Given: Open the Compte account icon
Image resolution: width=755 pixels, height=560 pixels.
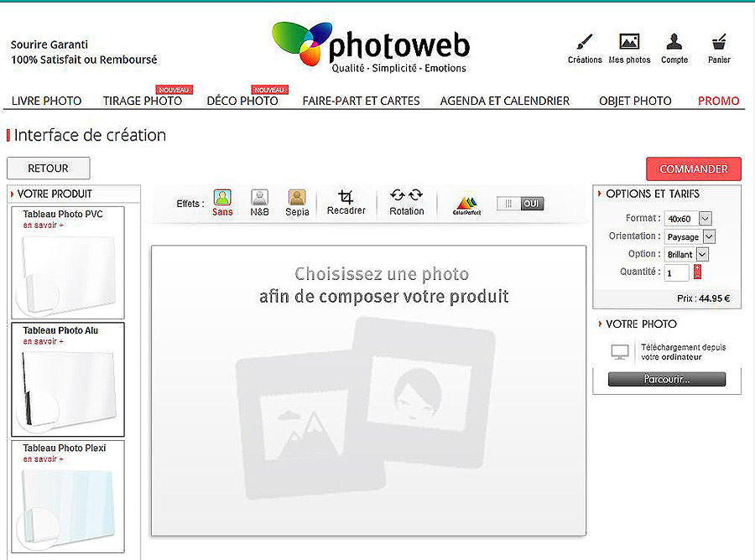Looking at the screenshot, I should click(x=674, y=46).
